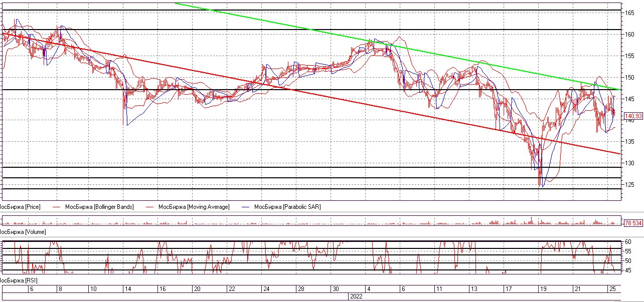Click date 13 on the time axis
644x302 pixels.
(x=473, y=289)
